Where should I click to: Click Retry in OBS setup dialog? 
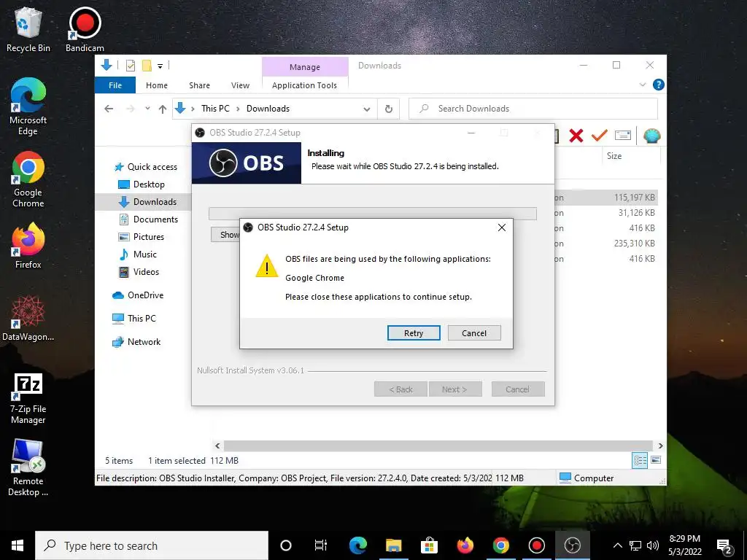[414, 332]
